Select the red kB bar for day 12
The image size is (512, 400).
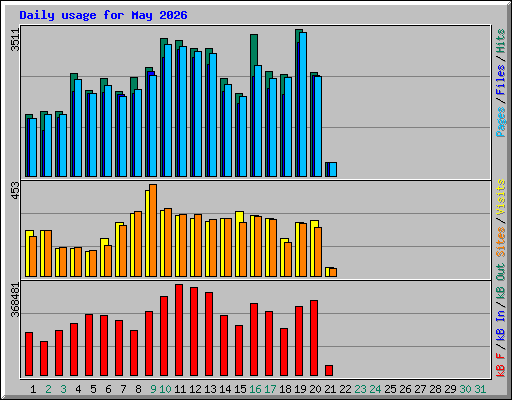coord(194,332)
